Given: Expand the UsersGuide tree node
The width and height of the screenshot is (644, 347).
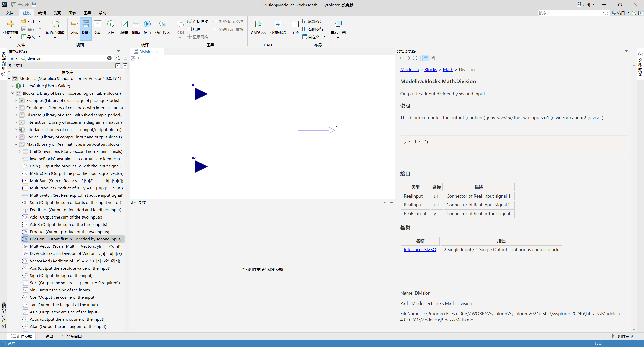Looking at the screenshot, I should point(13,86).
